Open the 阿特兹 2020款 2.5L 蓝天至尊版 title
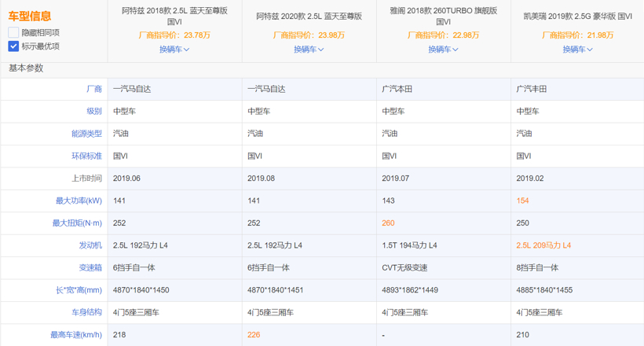 click(309, 16)
